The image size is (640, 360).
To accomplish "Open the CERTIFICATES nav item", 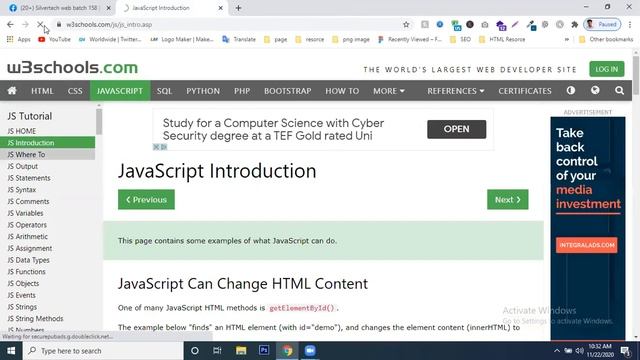I will (525, 91).
